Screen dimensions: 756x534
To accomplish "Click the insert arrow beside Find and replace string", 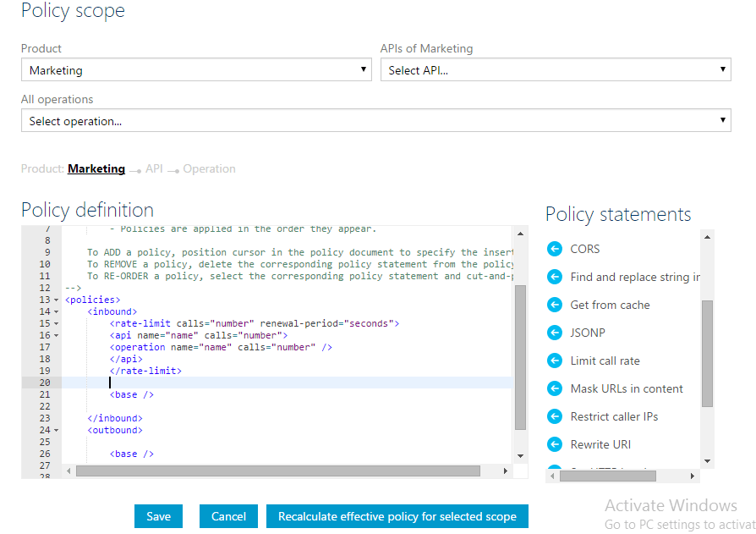I will tap(555, 277).
